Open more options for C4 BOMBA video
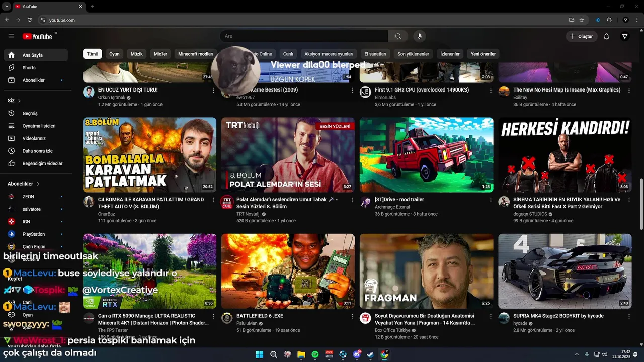This screenshot has width=644, height=362. [214, 200]
